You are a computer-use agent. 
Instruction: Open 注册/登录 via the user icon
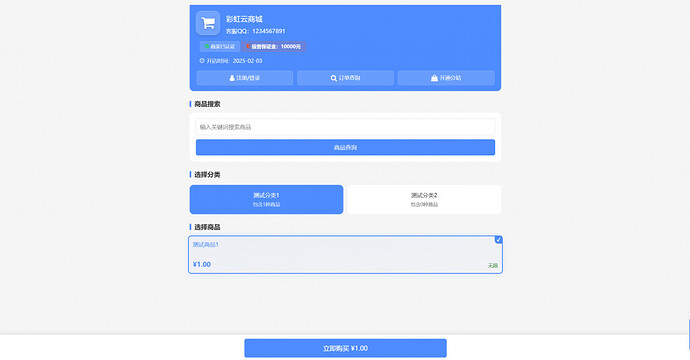point(245,78)
